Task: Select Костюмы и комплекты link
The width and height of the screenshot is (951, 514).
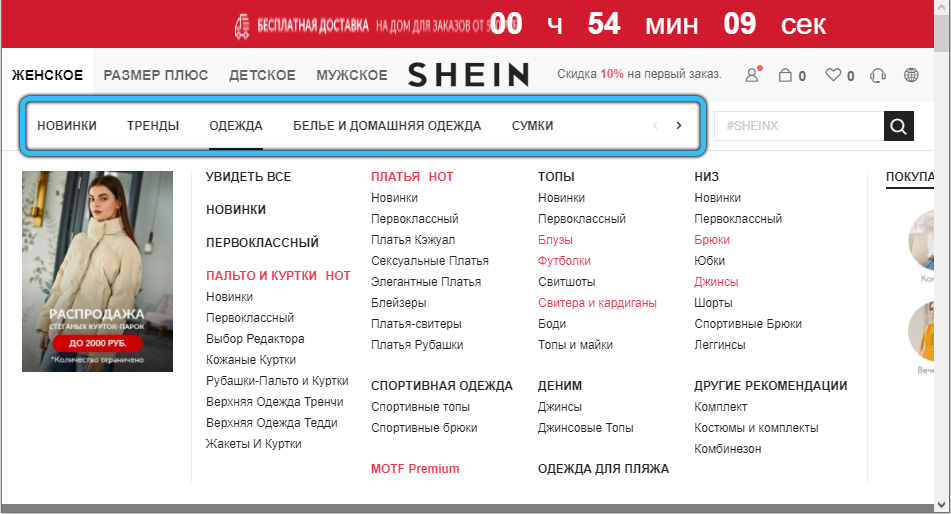Action: point(756,428)
